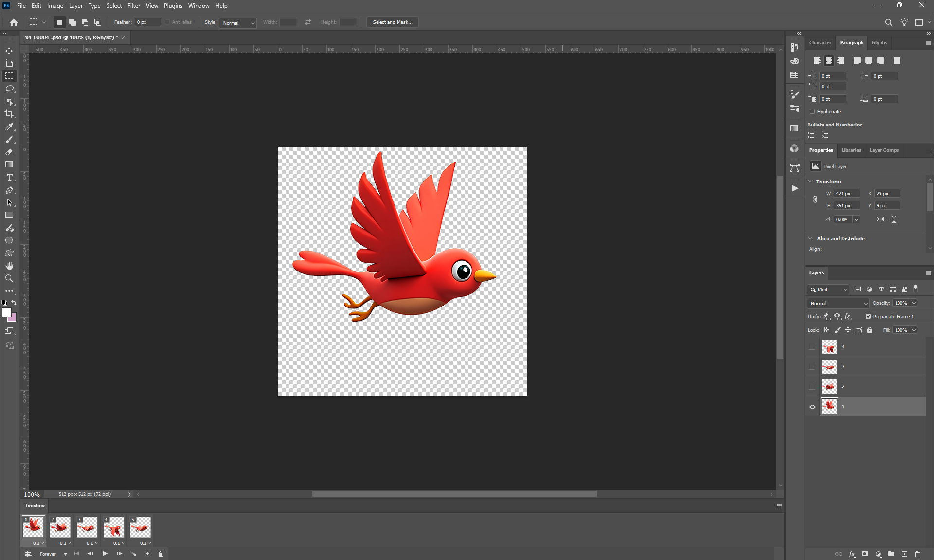Hide layer 1 with eye icon
Viewport: 934px width, 560px height.
[812, 407]
